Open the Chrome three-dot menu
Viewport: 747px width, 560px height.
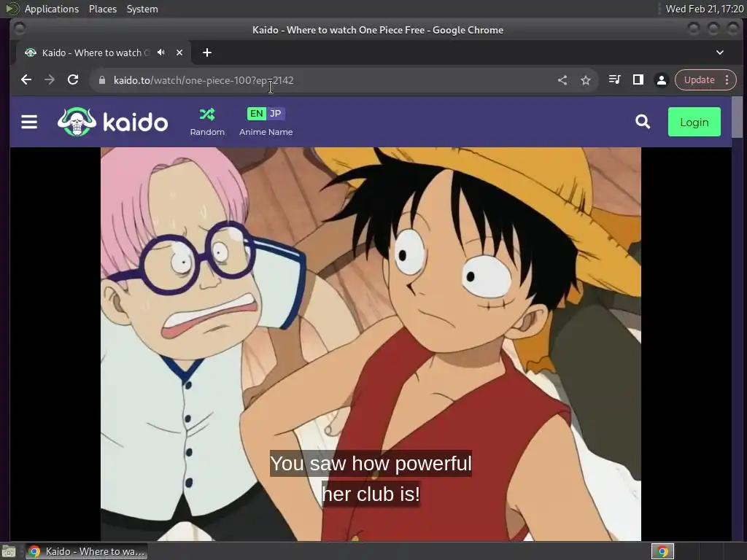pos(727,80)
